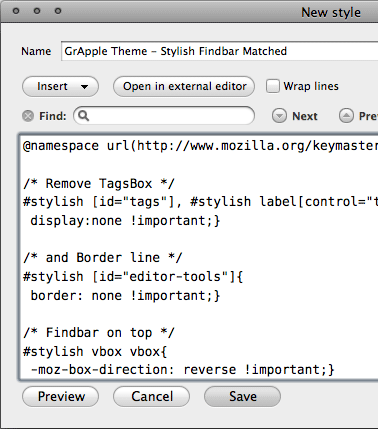Click the 'border: none !important;}' line
378x429 pixels.
[x=125, y=296]
